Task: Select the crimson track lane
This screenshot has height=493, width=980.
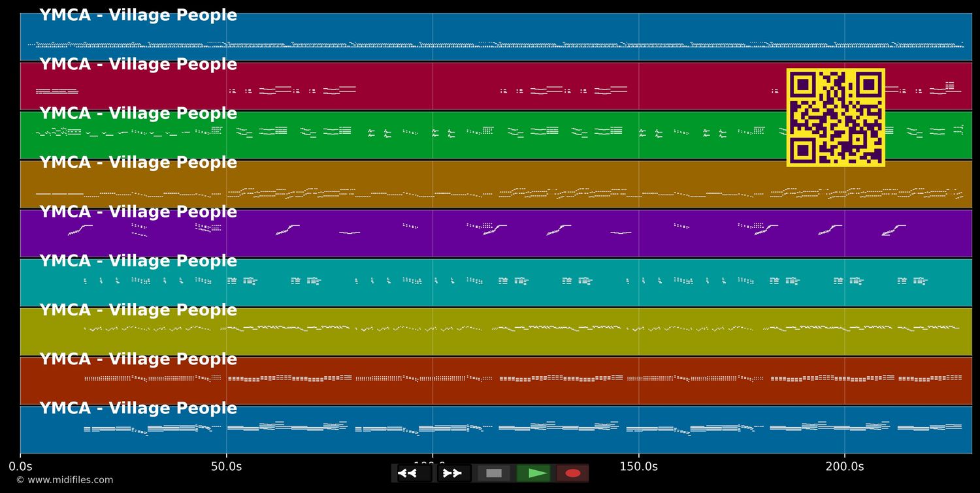Action: click(x=496, y=86)
